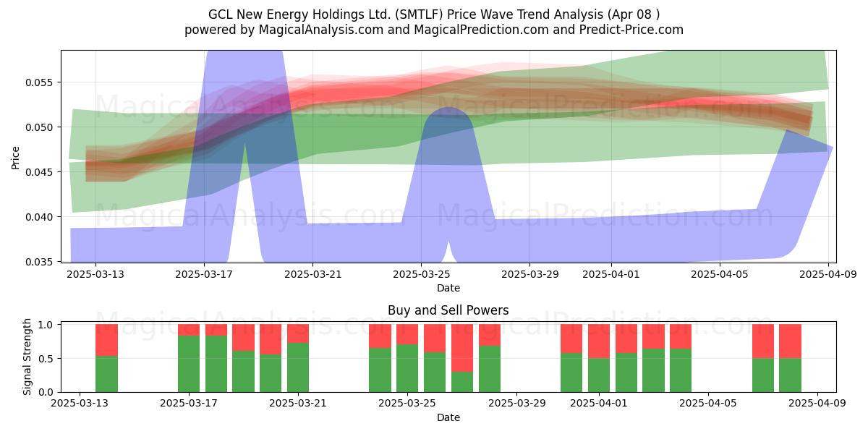Click the 'Date' axis label under signal chart

click(x=448, y=417)
